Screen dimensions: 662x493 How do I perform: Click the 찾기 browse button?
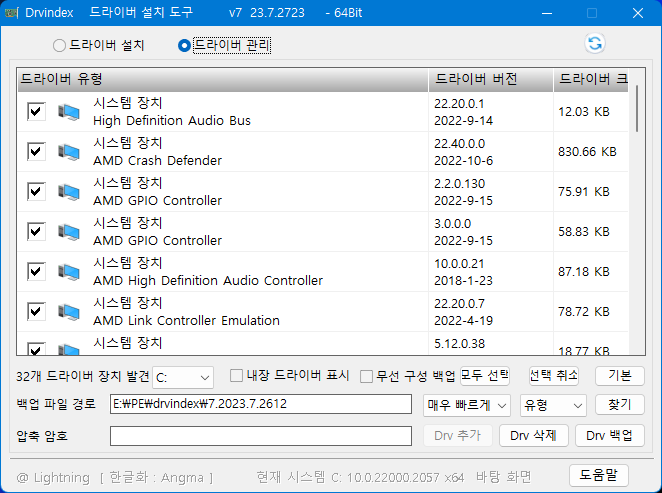coord(620,405)
